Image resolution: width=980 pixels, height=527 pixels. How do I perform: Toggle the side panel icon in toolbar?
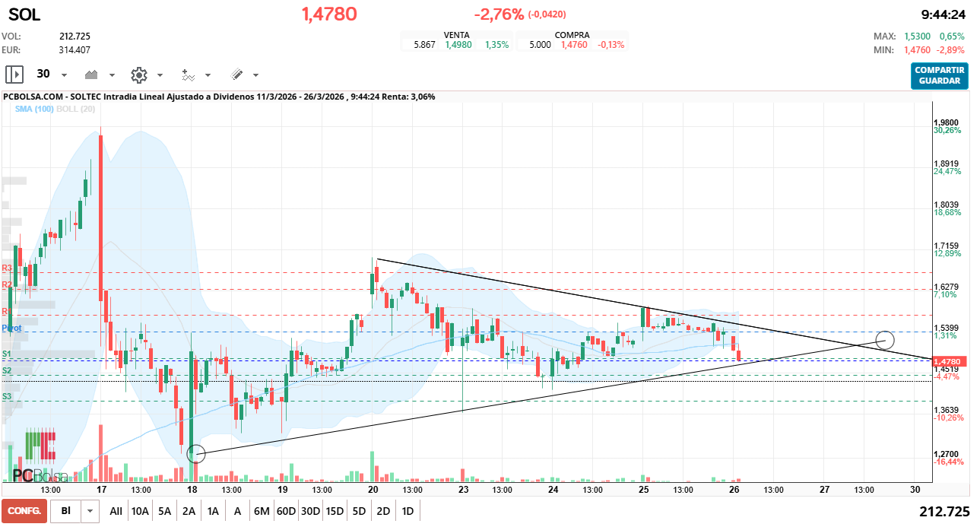14,75
